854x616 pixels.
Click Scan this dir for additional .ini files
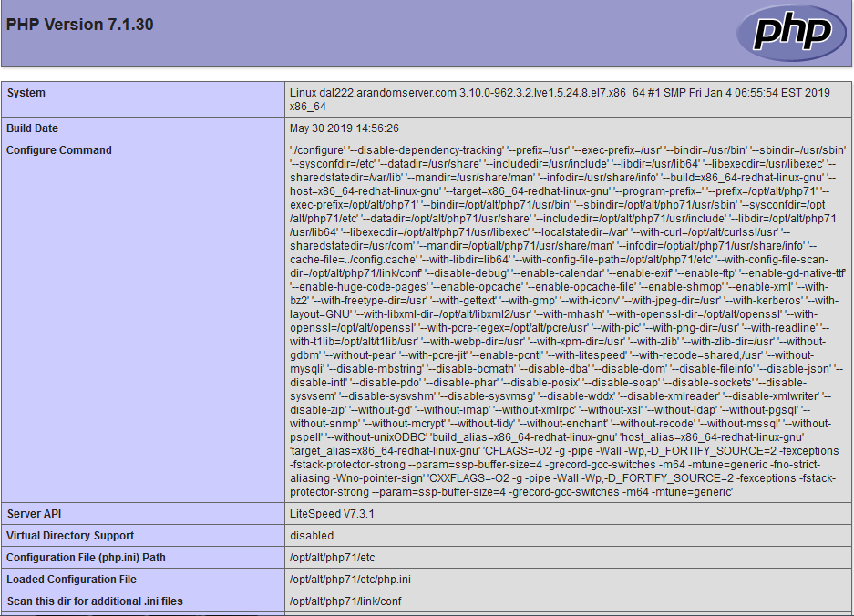(x=95, y=601)
